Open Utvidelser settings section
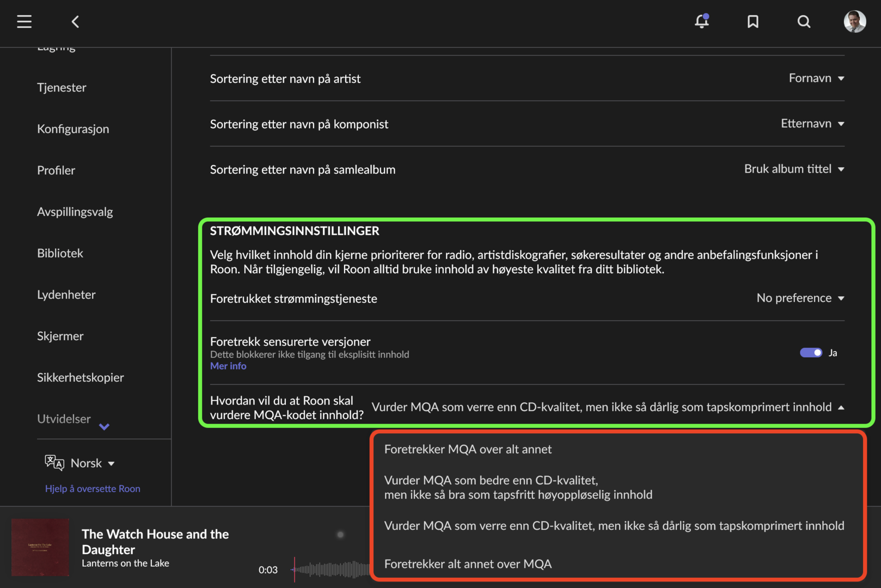 pos(64,418)
